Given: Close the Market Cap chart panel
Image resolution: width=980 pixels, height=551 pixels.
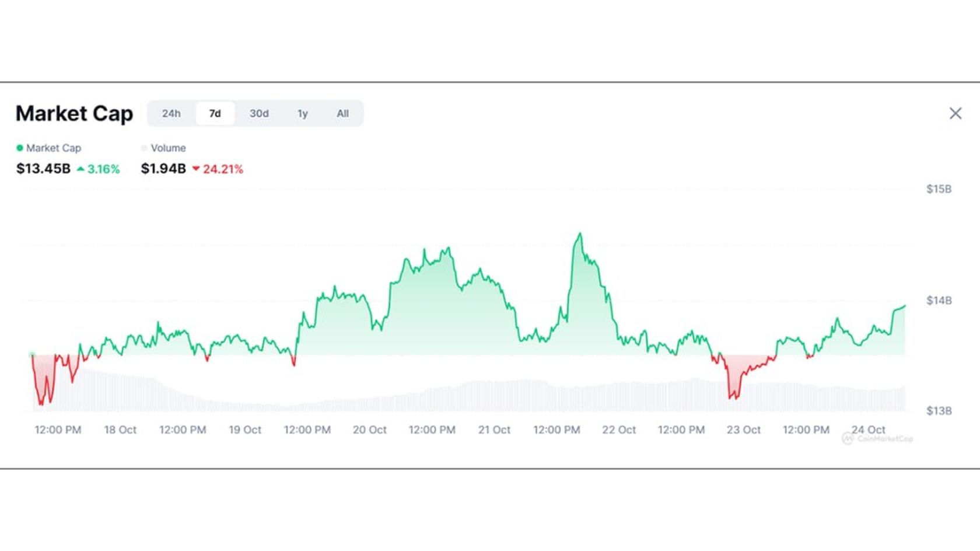Looking at the screenshot, I should tap(956, 113).
